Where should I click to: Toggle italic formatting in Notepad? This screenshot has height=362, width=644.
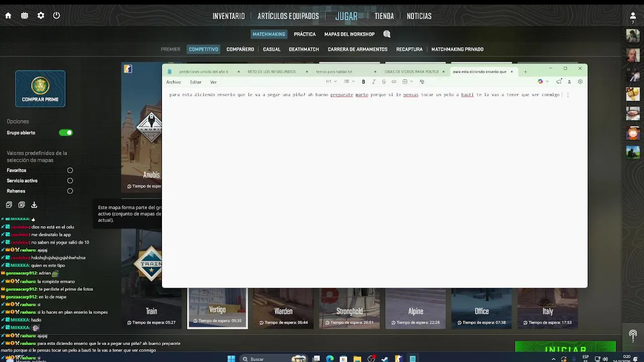pos(373,82)
